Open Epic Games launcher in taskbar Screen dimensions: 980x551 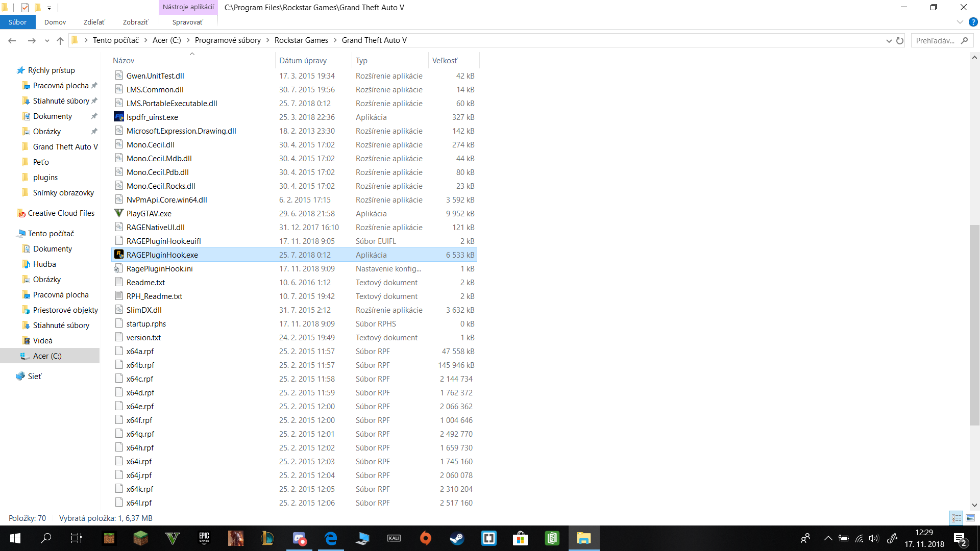click(x=204, y=538)
